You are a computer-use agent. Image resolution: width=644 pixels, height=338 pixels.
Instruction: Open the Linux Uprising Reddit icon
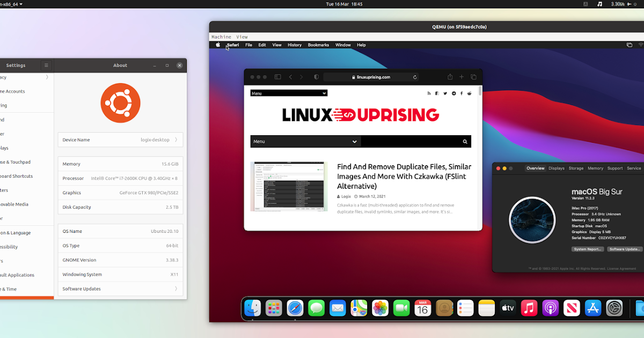(x=470, y=93)
